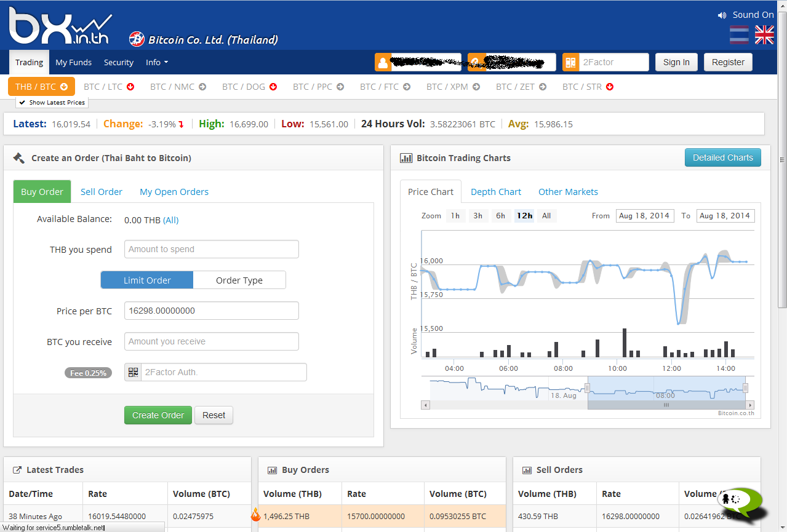
Task: Click the Detailed Charts button
Action: pyautogui.click(x=722, y=157)
